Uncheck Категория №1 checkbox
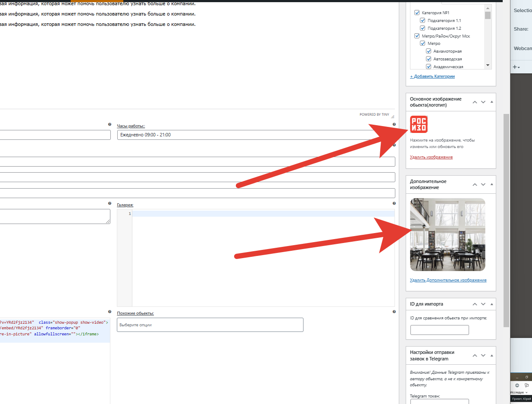The image size is (532, 404). (x=417, y=13)
